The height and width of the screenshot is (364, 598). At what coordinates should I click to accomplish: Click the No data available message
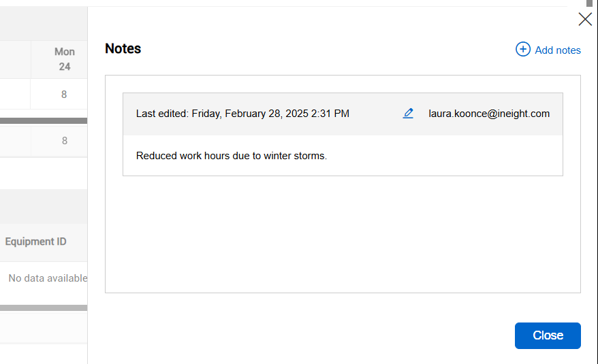(48, 278)
